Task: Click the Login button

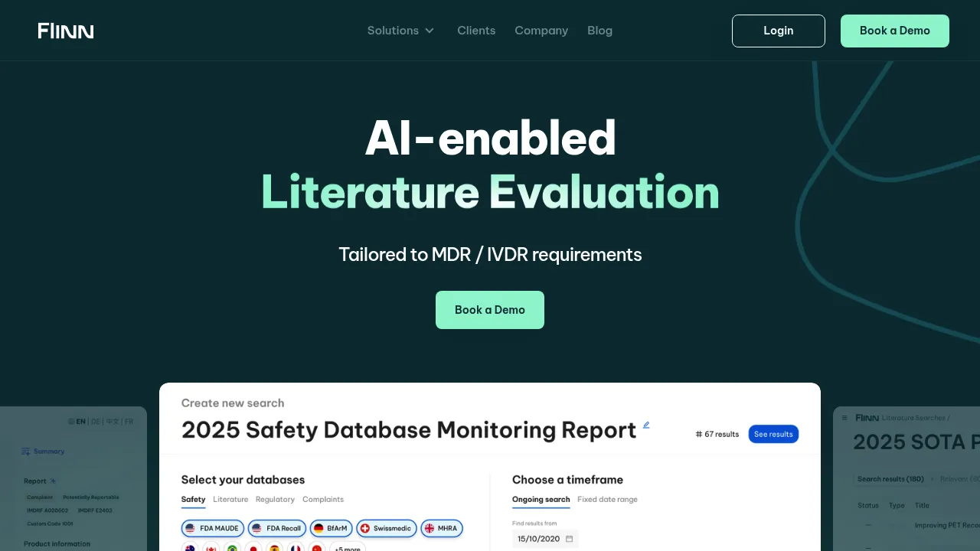Action: coord(779,31)
